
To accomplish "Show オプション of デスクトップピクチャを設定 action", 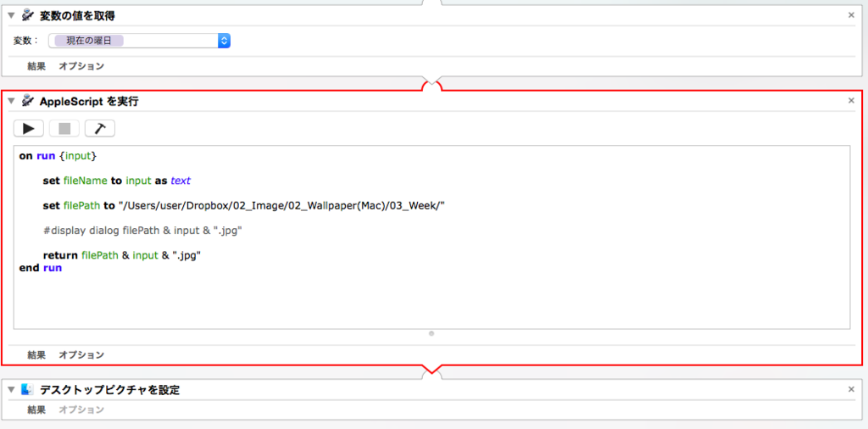I will tap(81, 410).
